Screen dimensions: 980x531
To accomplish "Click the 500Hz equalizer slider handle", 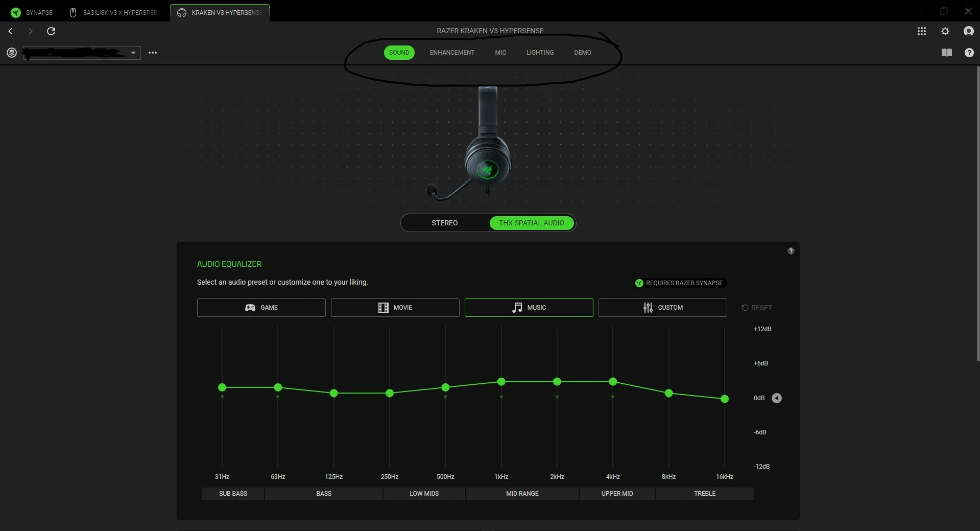I will (x=445, y=387).
